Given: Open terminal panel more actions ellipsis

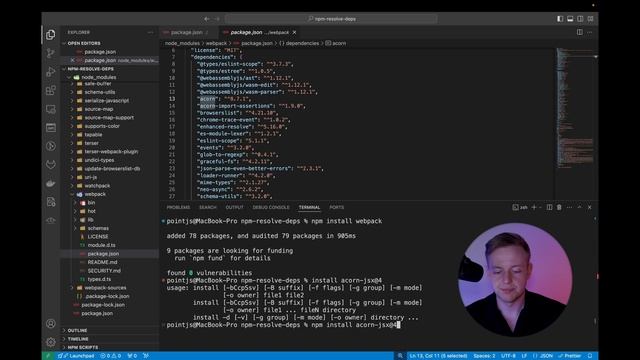Looking at the screenshot, I should coord(569,207).
